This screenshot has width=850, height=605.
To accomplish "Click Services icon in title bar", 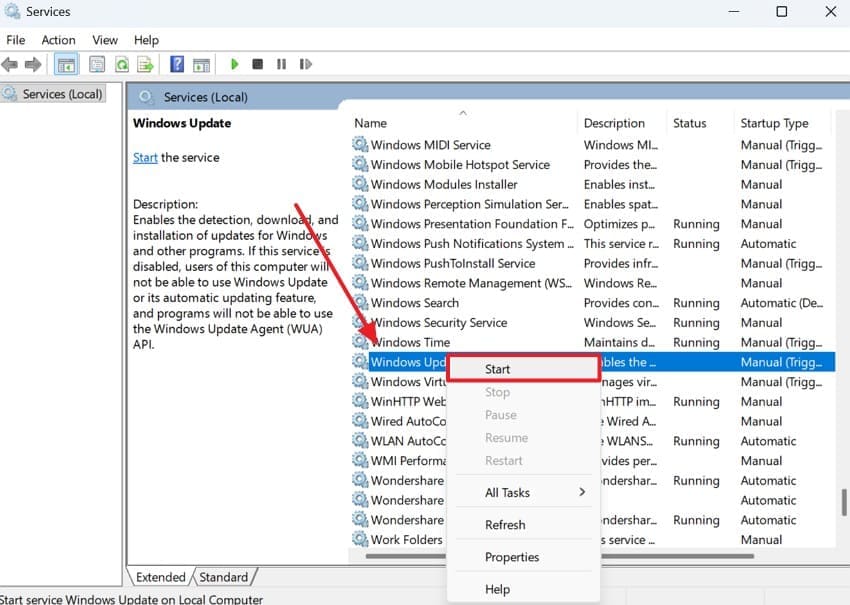I will [12, 11].
